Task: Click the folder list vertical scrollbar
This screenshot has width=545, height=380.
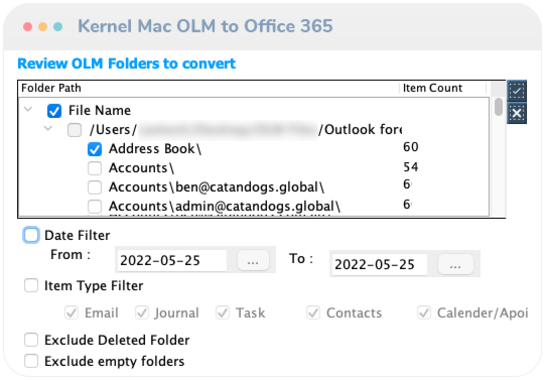Action: 498,157
